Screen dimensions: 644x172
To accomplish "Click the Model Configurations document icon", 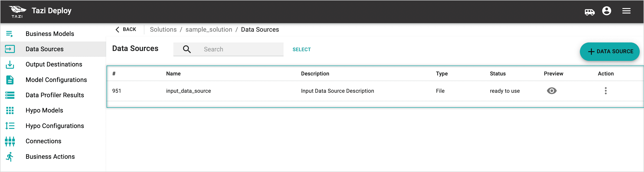I will click(x=10, y=80).
